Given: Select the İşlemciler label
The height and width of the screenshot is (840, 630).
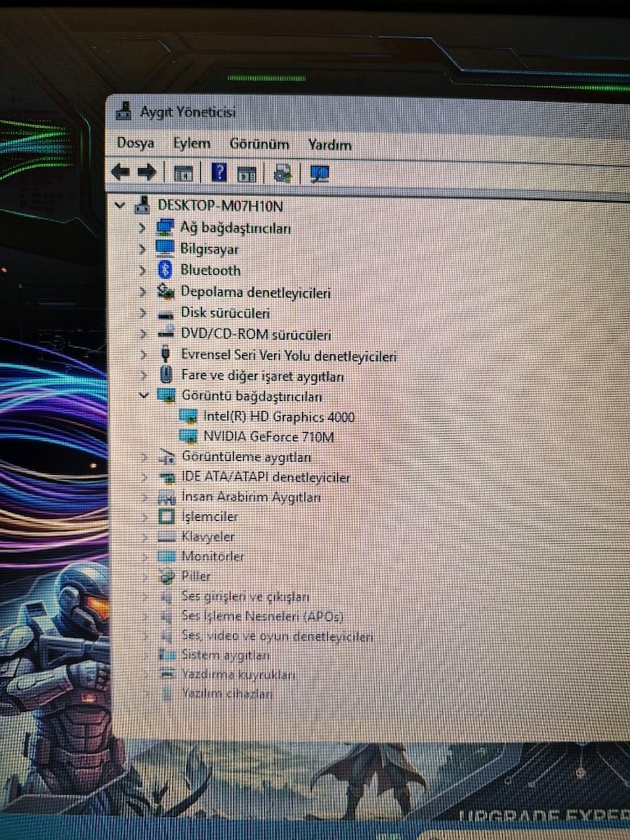Looking at the screenshot, I should click(x=209, y=517).
